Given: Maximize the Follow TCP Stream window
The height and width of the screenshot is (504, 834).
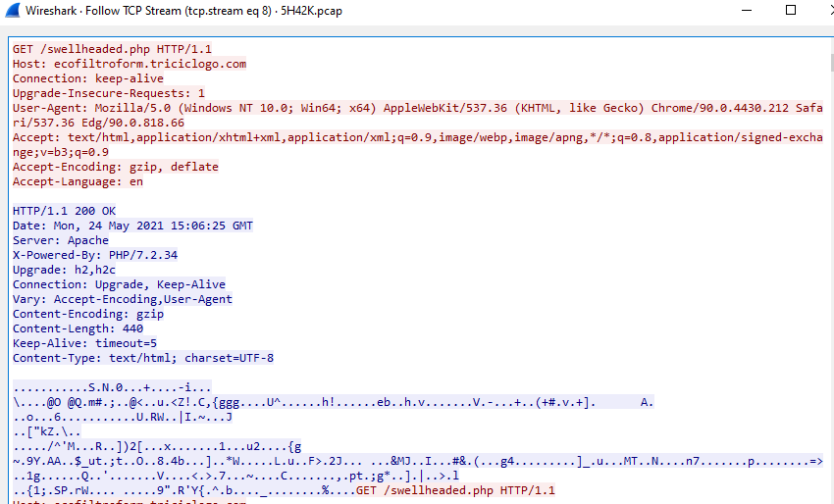Looking at the screenshot, I should coord(791,10).
